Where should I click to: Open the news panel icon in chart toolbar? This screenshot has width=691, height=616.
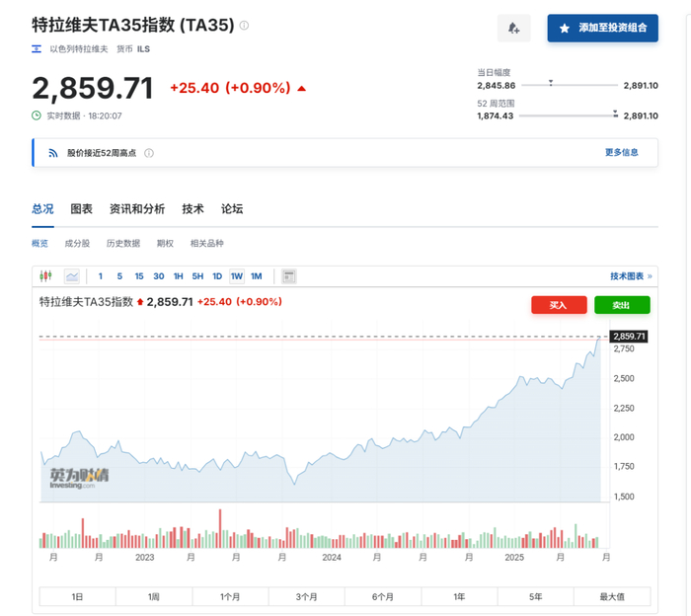288,276
